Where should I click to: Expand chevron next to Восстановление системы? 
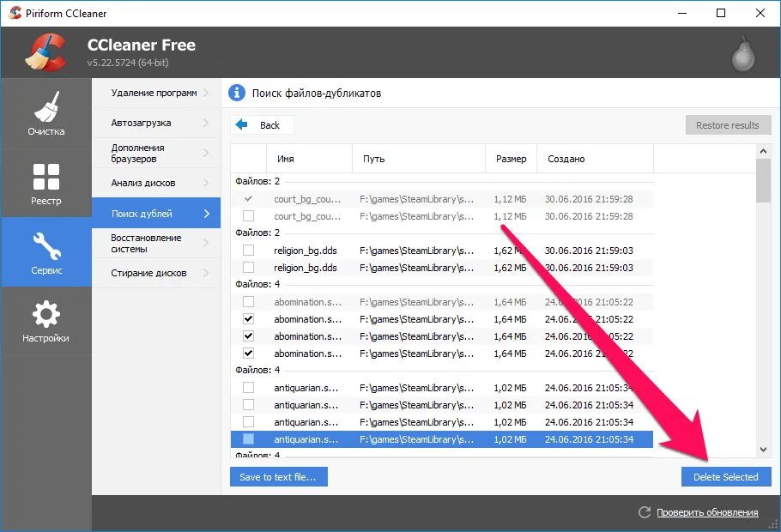[x=206, y=243]
